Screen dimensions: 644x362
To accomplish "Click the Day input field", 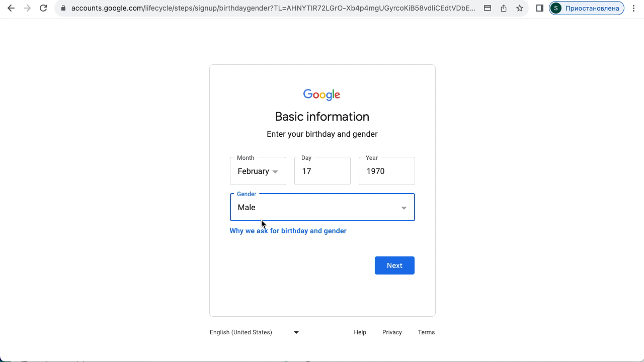I will [x=322, y=171].
